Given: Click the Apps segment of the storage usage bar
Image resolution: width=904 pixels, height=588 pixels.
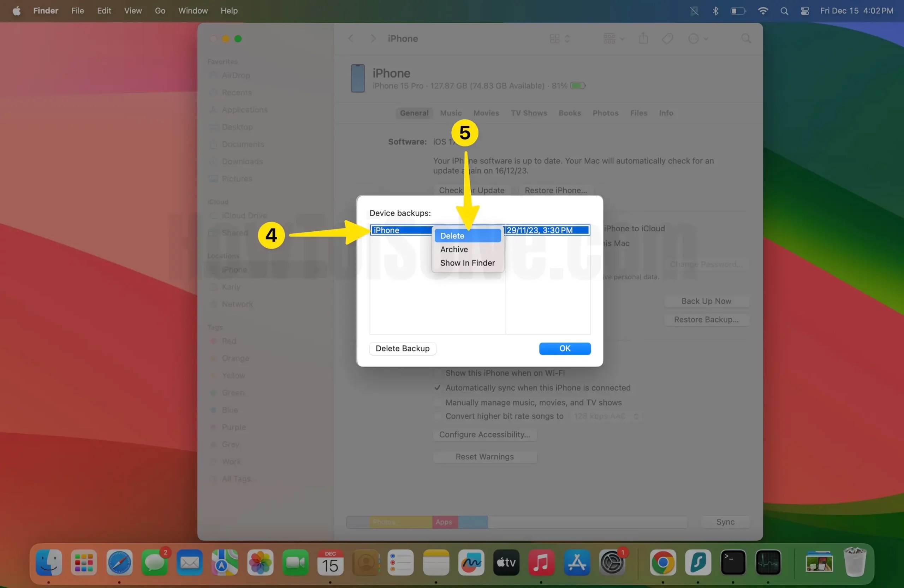Looking at the screenshot, I should click(444, 522).
